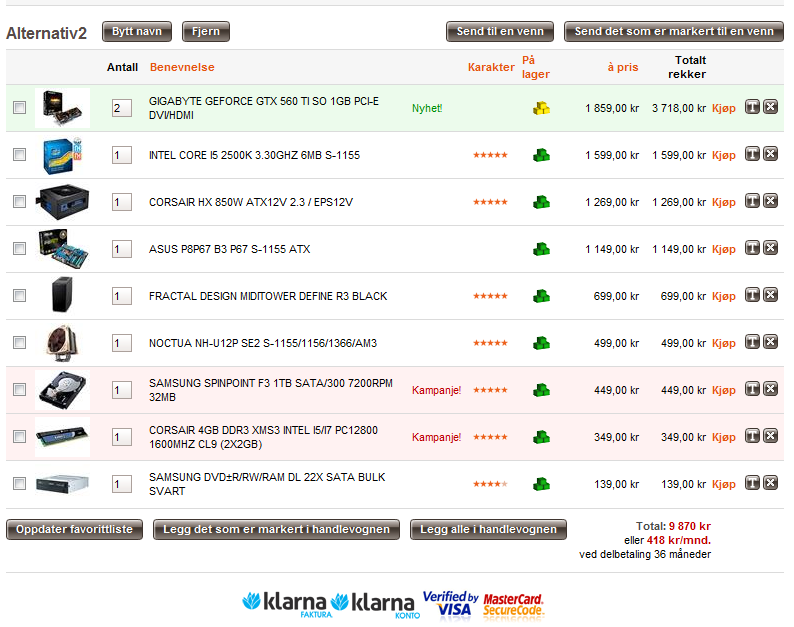Remove Samsung DVD drive with its X icon

[x=771, y=483]
